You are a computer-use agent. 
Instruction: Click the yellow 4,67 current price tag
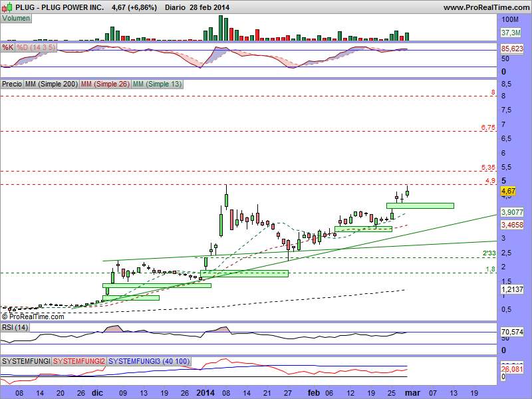tap(509, 191)
